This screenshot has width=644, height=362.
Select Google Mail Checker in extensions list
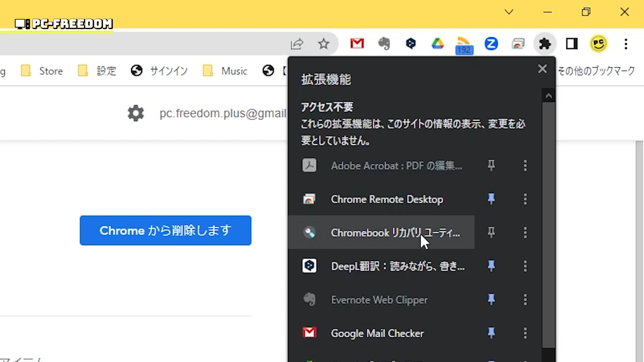377,333
